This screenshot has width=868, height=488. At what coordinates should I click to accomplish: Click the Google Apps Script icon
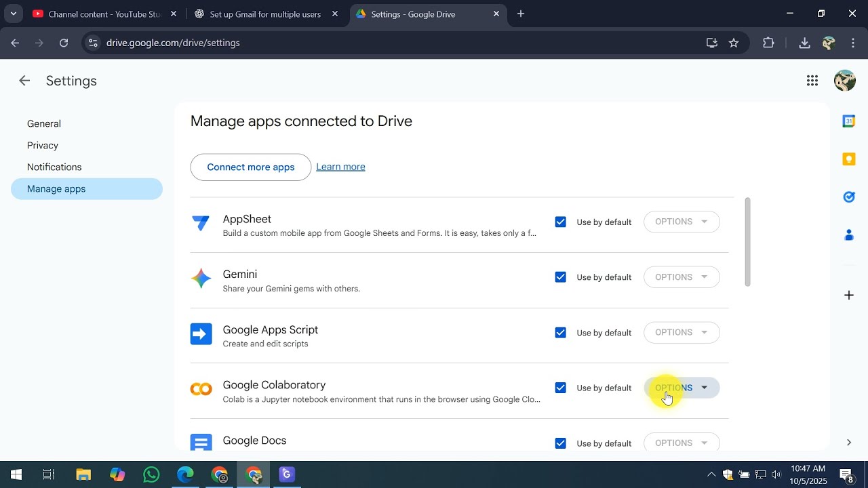201,333
